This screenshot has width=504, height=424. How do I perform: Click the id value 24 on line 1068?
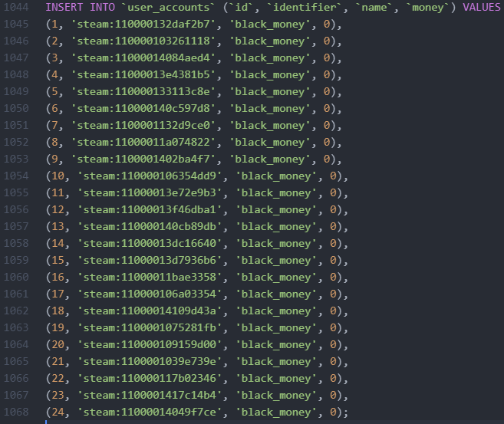pos(58,412)
